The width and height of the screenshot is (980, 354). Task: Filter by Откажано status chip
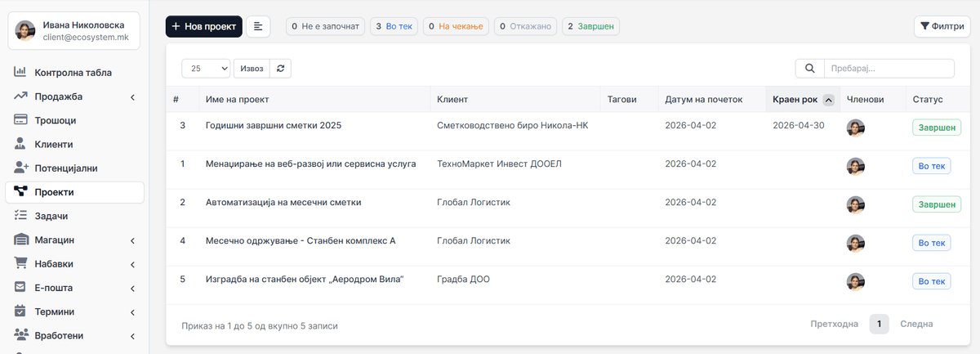[x=525, y=27]
